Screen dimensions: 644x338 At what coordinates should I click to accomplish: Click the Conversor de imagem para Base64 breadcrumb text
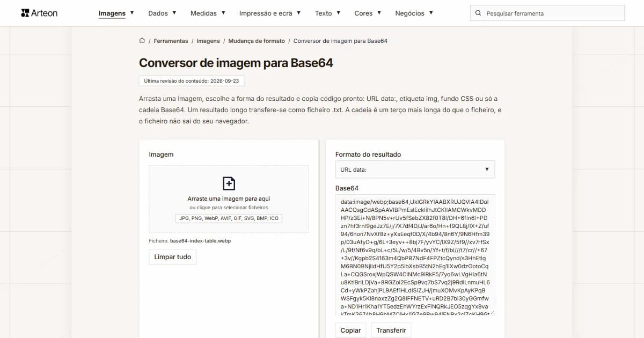point(340,41)
